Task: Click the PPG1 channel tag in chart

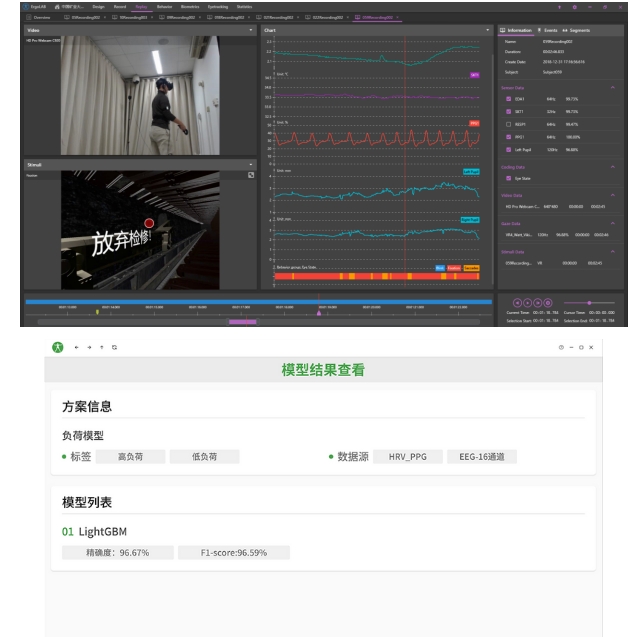Action: (x=474, y=124)
